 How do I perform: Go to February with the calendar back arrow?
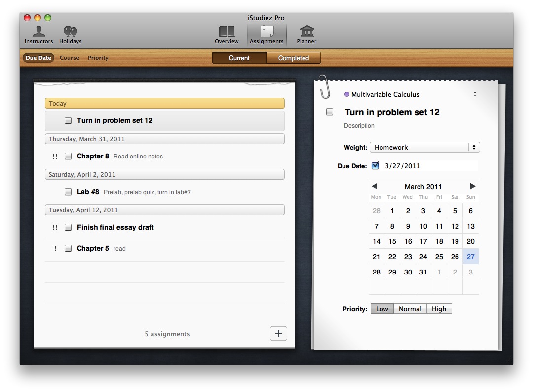coord(375,187)
